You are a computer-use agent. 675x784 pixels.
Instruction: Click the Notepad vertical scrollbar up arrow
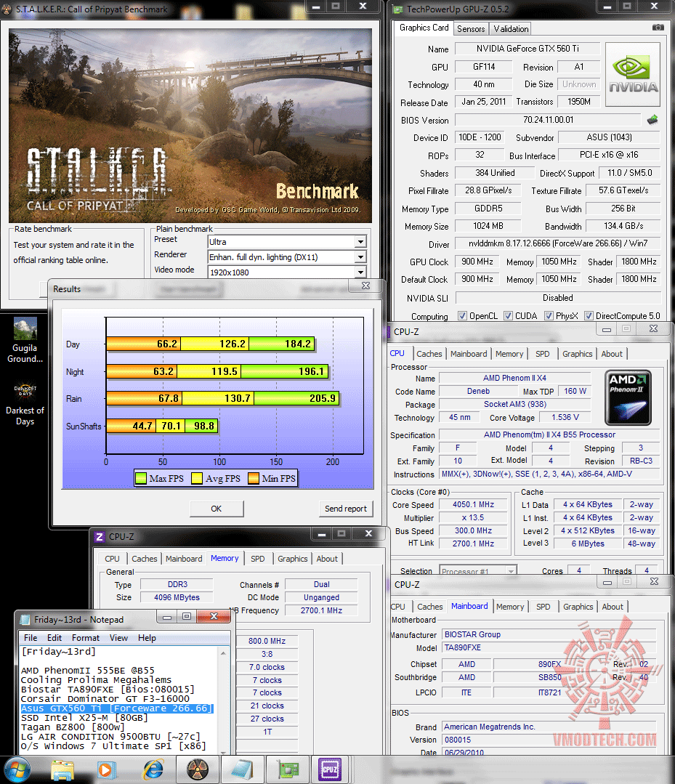tap(224, 653)
